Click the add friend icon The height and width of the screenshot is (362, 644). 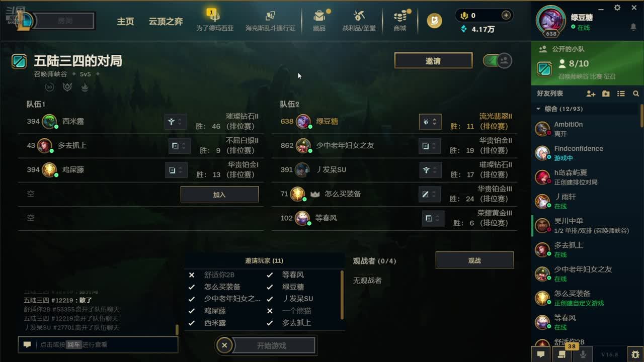(x=591, y=94)
